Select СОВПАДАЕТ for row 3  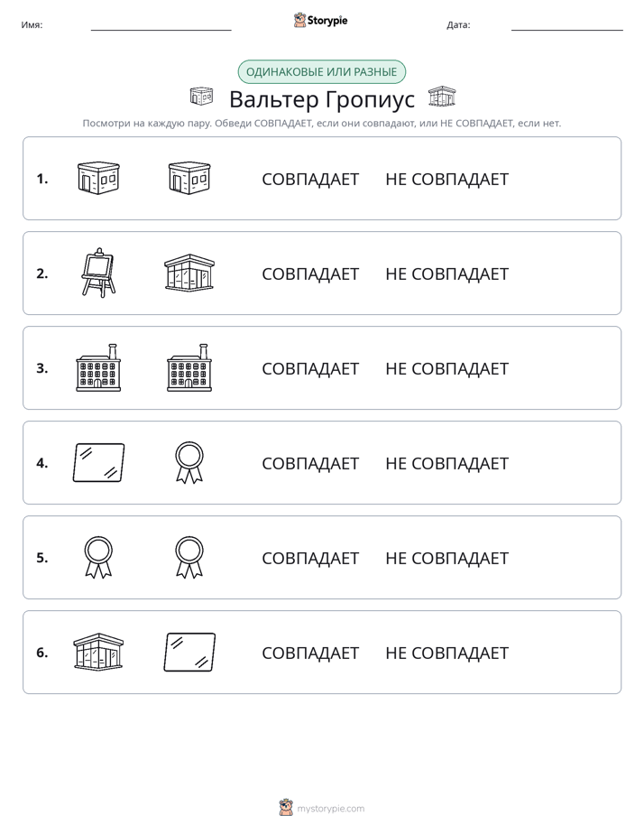pos(310,368)
